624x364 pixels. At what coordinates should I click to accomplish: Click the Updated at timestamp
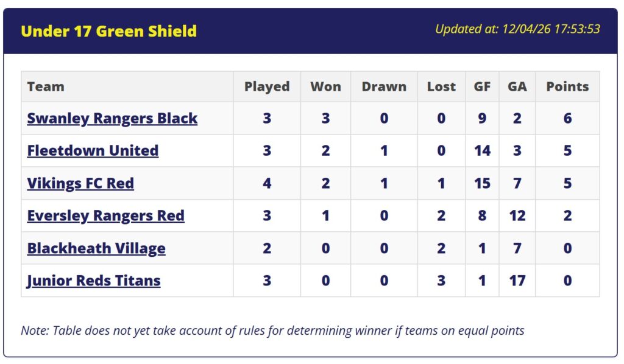(x=517, y=29)
